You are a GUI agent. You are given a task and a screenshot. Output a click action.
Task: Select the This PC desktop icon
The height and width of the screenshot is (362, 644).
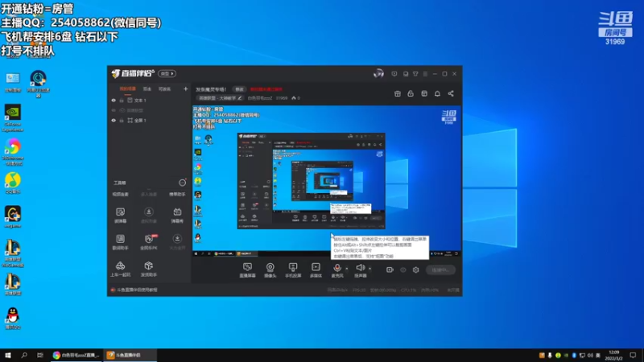click(x=13, y=82)
